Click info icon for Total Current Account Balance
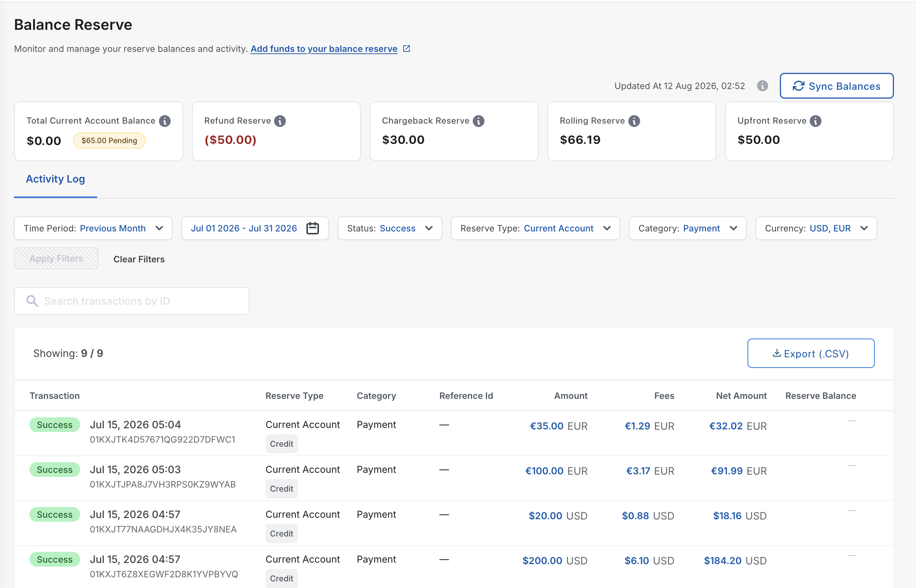The image size is (916, 588). (x=165, y=121)
